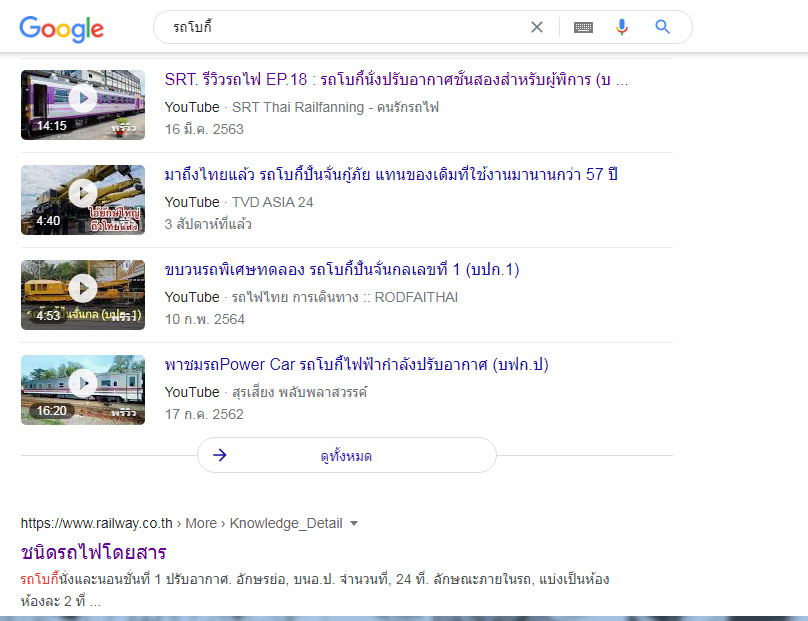Click TVD ASIA 24 channel name
This screenshot has height=621, width=808.
coord(273,203)
